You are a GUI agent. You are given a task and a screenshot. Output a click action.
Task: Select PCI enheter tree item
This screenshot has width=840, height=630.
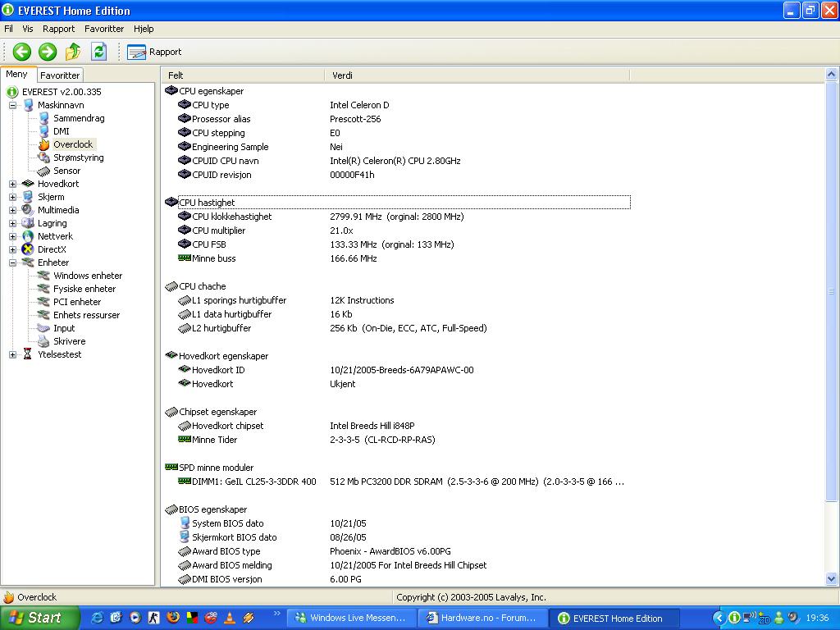(x=76, y=302)
